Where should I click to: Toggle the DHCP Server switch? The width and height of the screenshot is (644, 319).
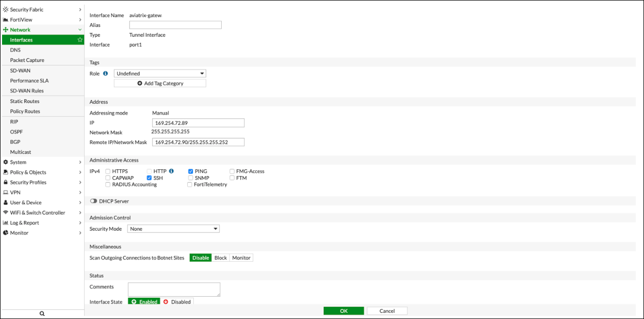(x=93, y=201)
